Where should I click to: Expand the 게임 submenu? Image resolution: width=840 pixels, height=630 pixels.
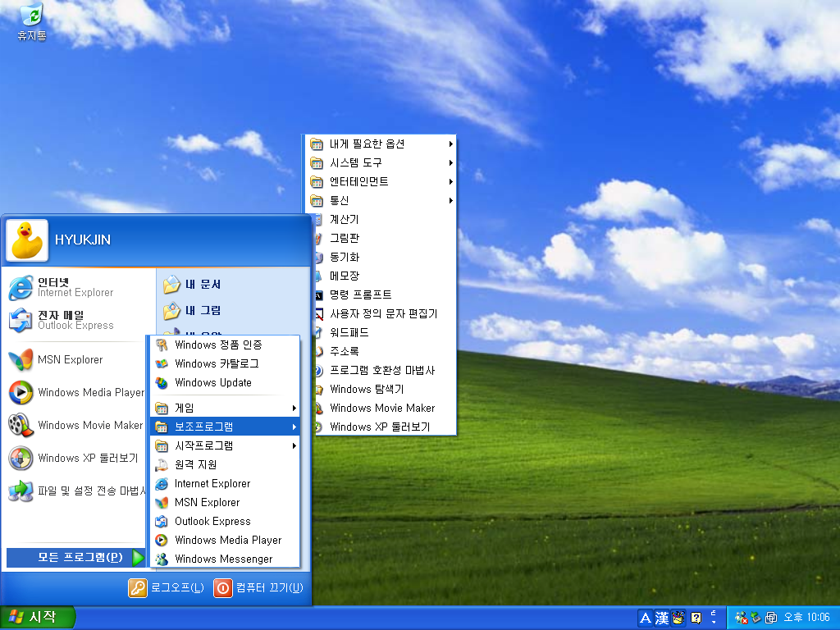225,409
